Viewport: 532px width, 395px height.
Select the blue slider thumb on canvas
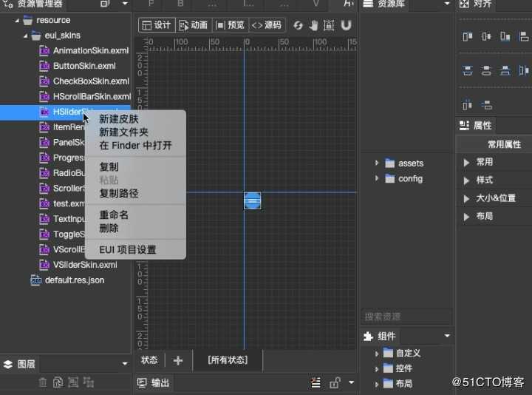253,200
